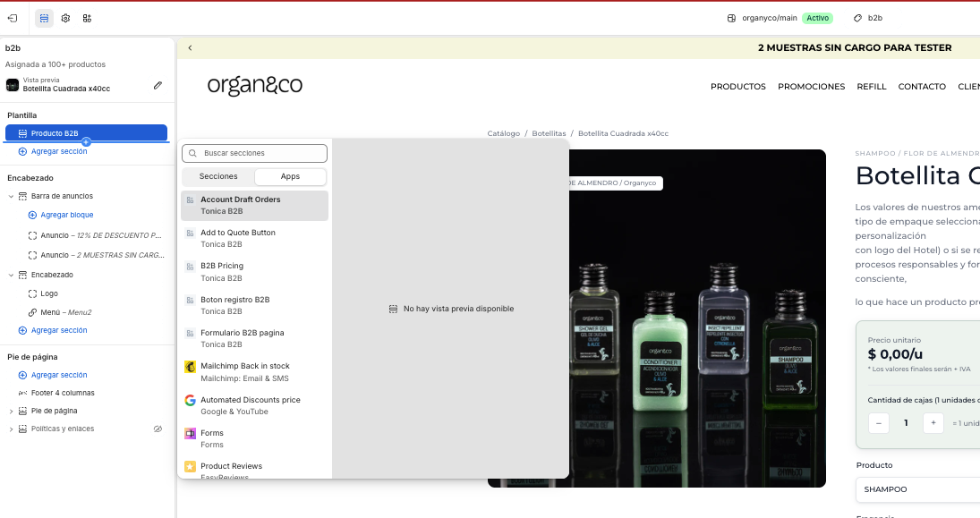Open CONTACTO nav link

pos(922,87)
